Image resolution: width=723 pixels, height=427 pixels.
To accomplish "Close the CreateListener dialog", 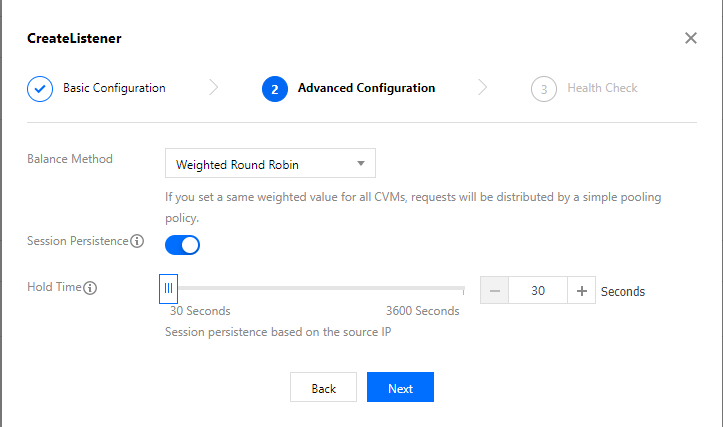I will click(x=690, y=38).
